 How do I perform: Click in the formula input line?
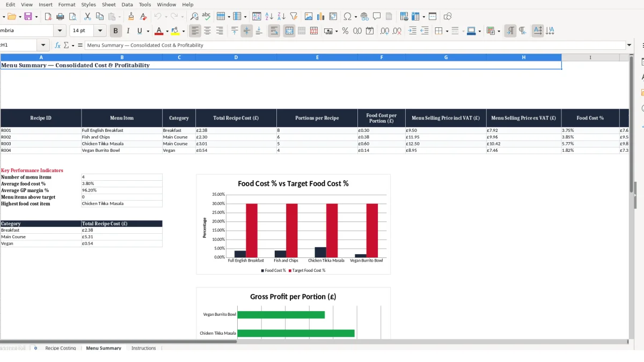pos(355,46)
